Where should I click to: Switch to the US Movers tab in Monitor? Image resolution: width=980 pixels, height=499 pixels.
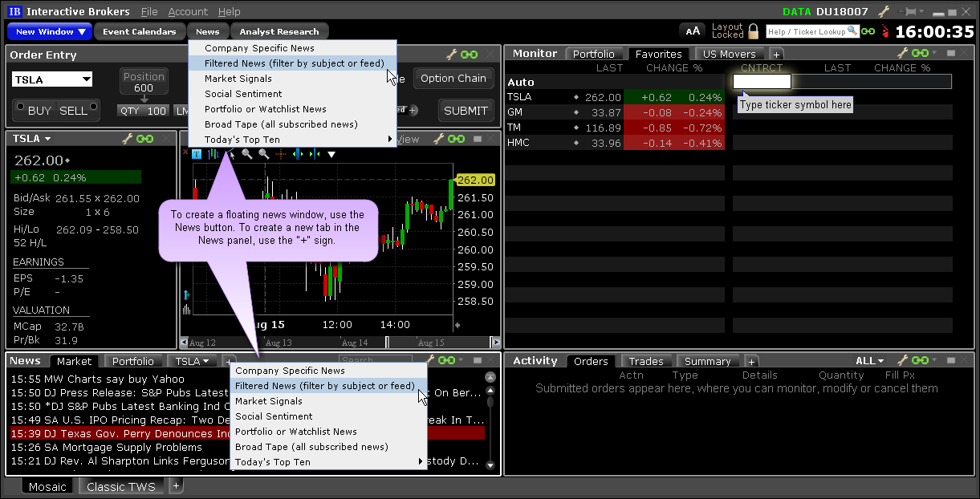729,55
